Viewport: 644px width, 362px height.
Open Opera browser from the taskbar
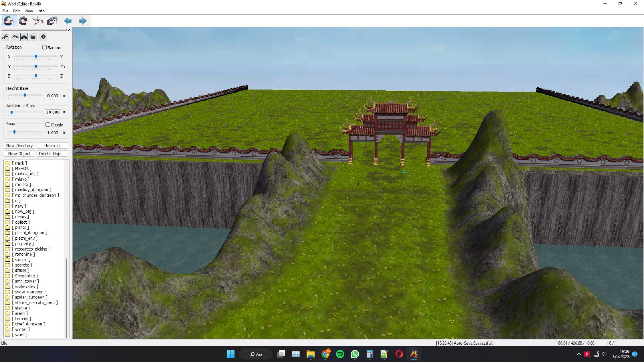tap(399, 354)
